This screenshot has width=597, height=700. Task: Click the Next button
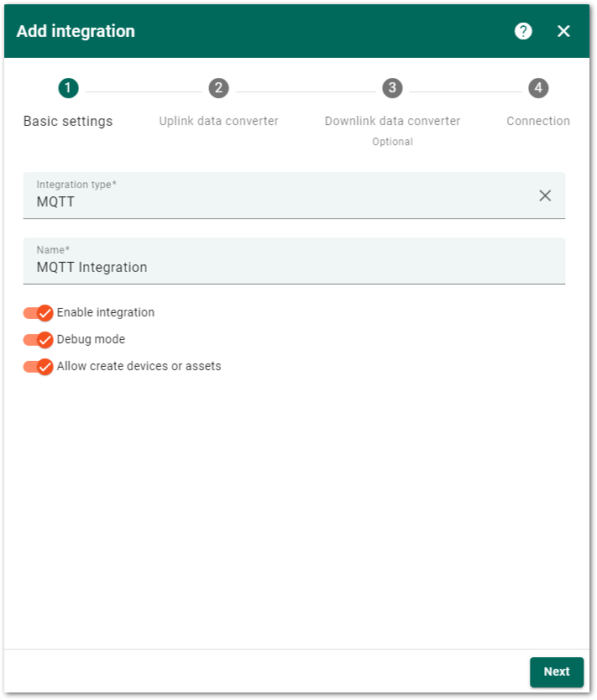(x=557, y=671)
